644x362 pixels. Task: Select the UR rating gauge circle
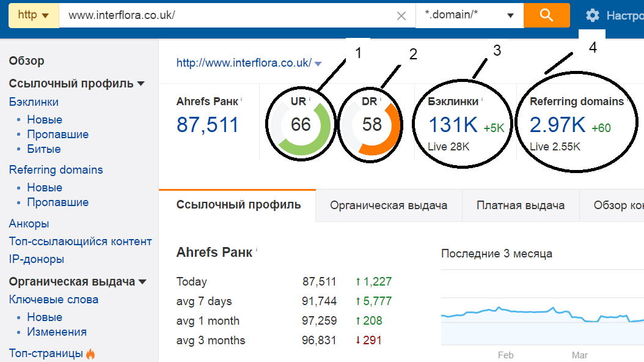tap(300, 123)
